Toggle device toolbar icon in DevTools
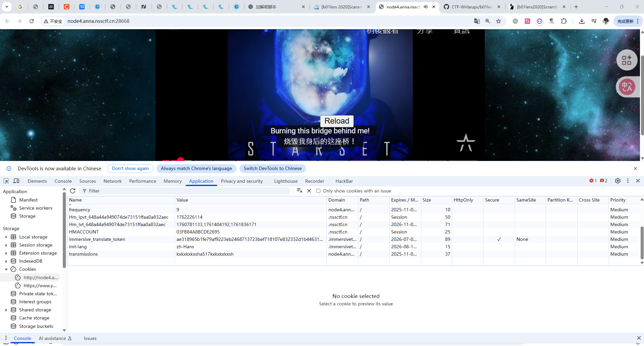This screenshot has height=346, width=644. [x=16, y=181]
